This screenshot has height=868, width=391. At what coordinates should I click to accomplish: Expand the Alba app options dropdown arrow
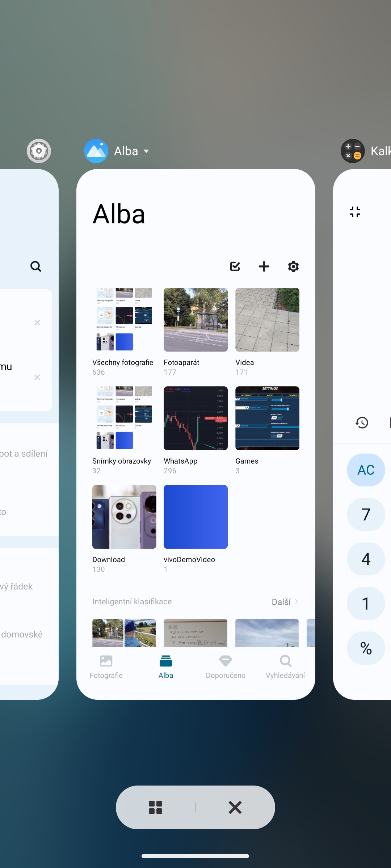point(146,151)
